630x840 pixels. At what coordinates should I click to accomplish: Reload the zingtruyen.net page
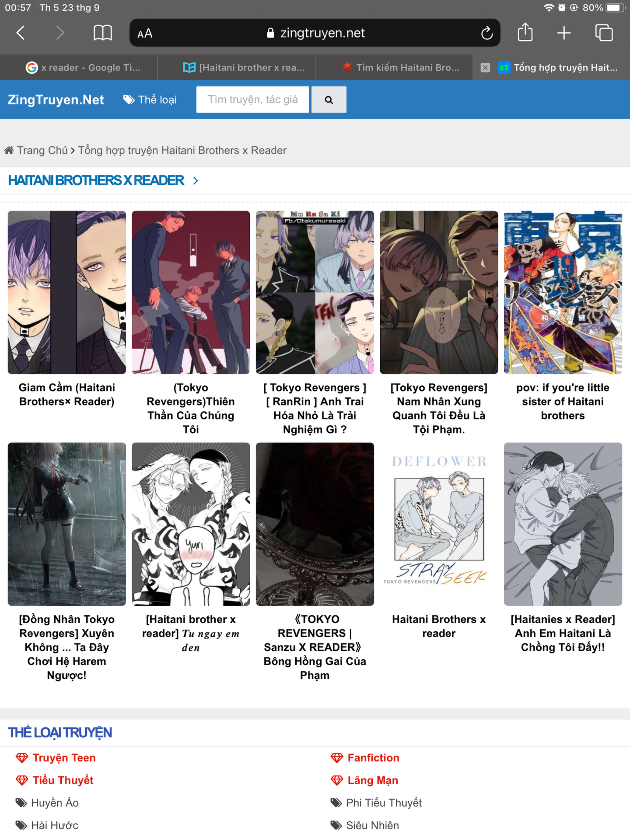coord(486,33)
